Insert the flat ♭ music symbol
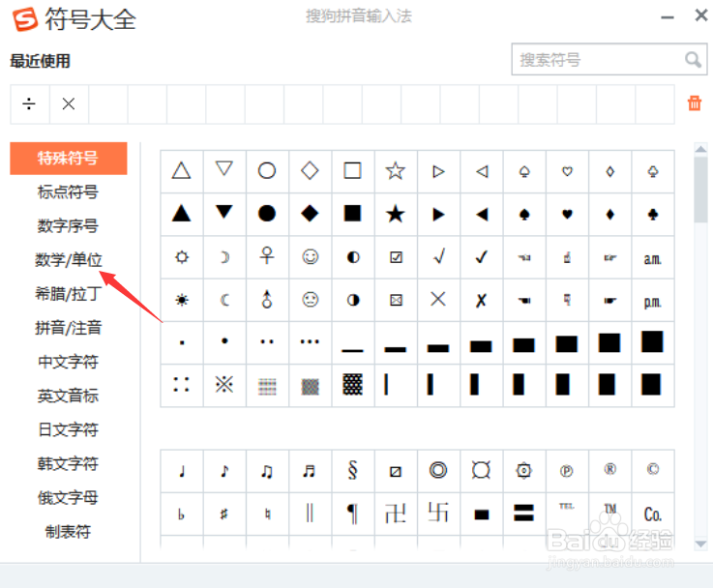 [182, 514]
